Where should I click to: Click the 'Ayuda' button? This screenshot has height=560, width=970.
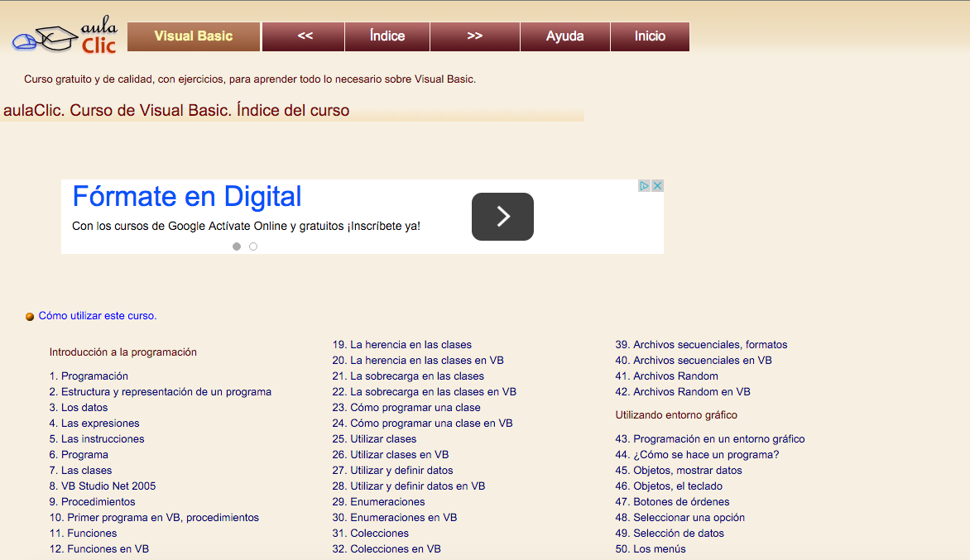(x=565, y=36)
